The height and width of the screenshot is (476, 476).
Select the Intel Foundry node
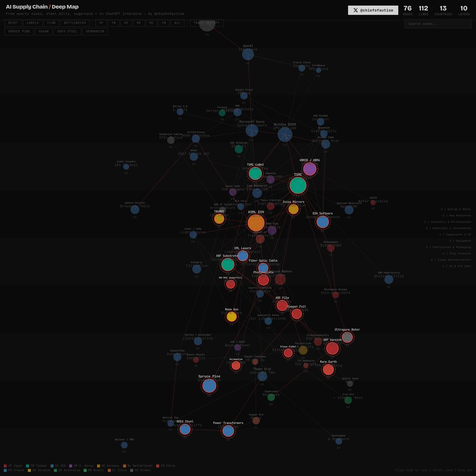click(x=126, y=167)
